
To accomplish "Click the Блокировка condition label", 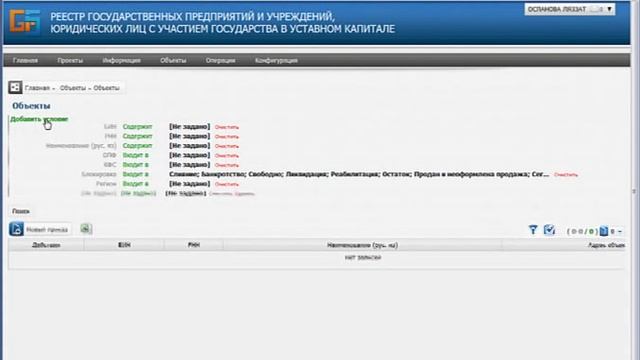I will point(99,174).
